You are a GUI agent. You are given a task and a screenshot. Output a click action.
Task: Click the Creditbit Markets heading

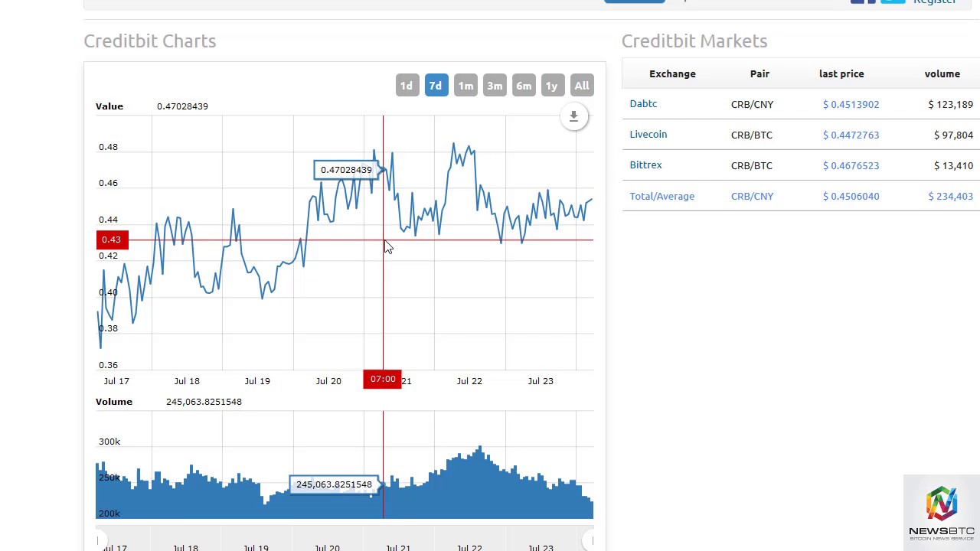pos(694,41)
